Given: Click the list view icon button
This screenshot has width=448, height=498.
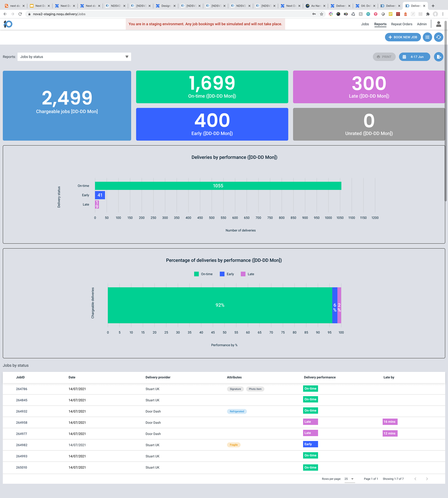Looking at the screenshot, I should (427, 37).
